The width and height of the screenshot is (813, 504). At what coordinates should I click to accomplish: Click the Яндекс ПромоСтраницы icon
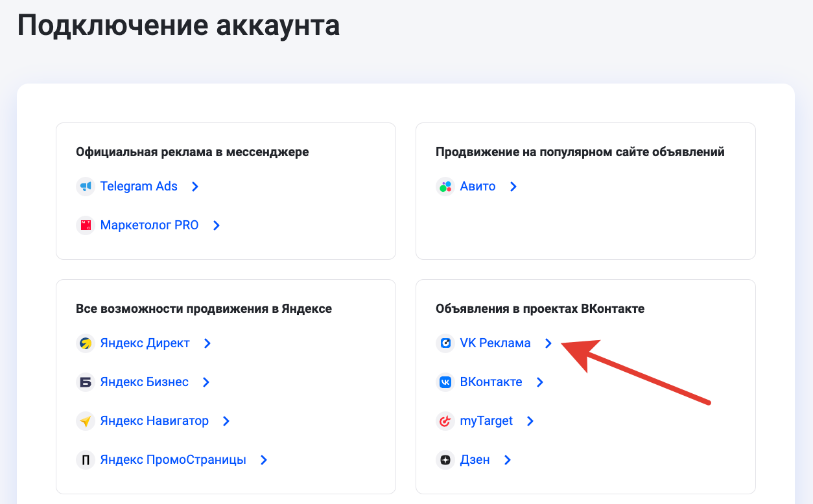85,459
